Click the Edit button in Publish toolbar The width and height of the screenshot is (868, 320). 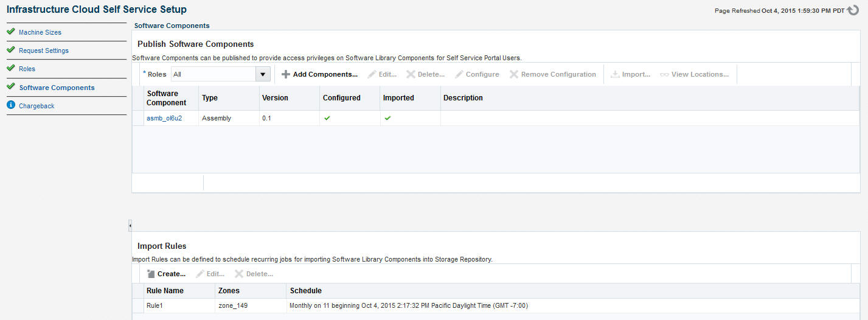[x=382, y=74]
